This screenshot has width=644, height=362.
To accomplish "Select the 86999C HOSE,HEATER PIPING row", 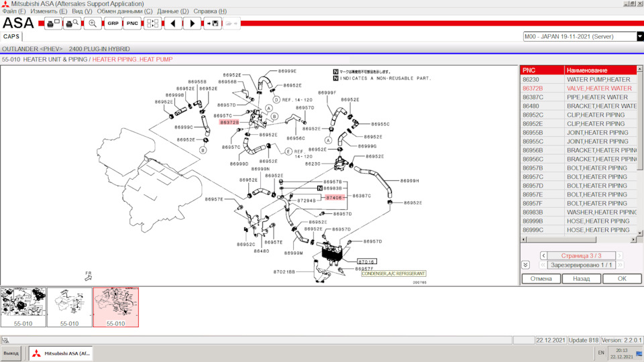I will click(578, 230).
